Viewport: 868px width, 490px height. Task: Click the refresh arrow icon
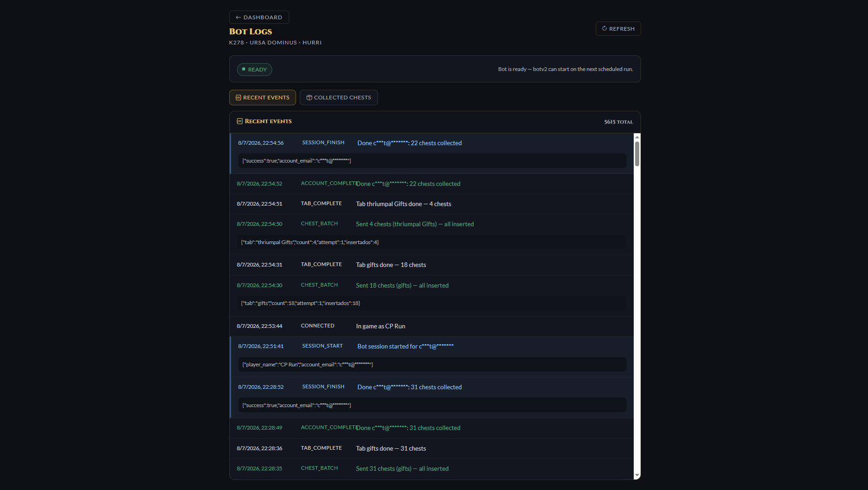604,28
